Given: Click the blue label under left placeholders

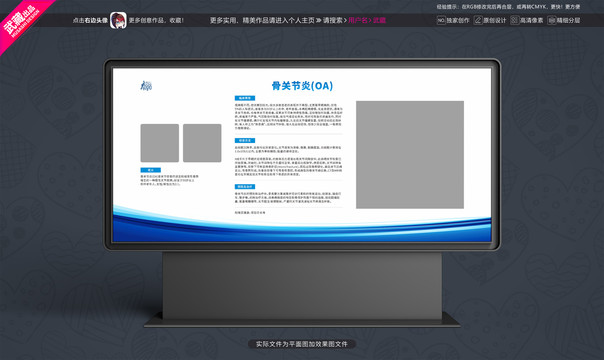Looking at the screenshot, I should click(x=151, y=170).
